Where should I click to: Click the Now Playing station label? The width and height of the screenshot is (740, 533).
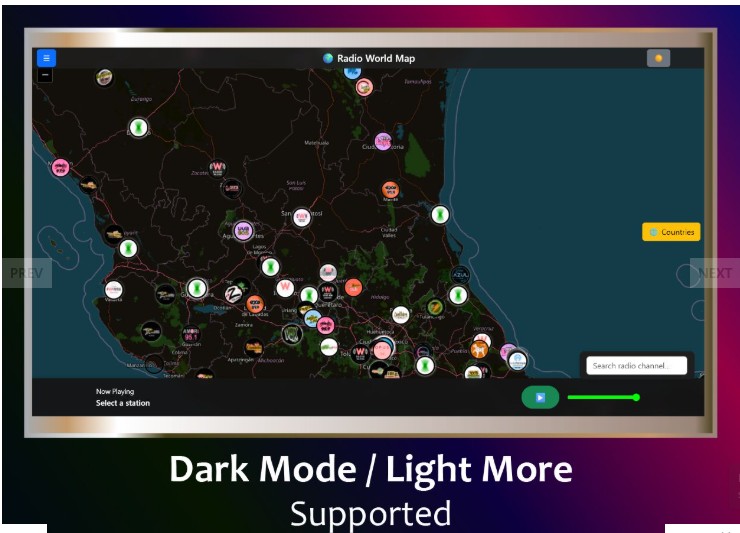[122, 403]
